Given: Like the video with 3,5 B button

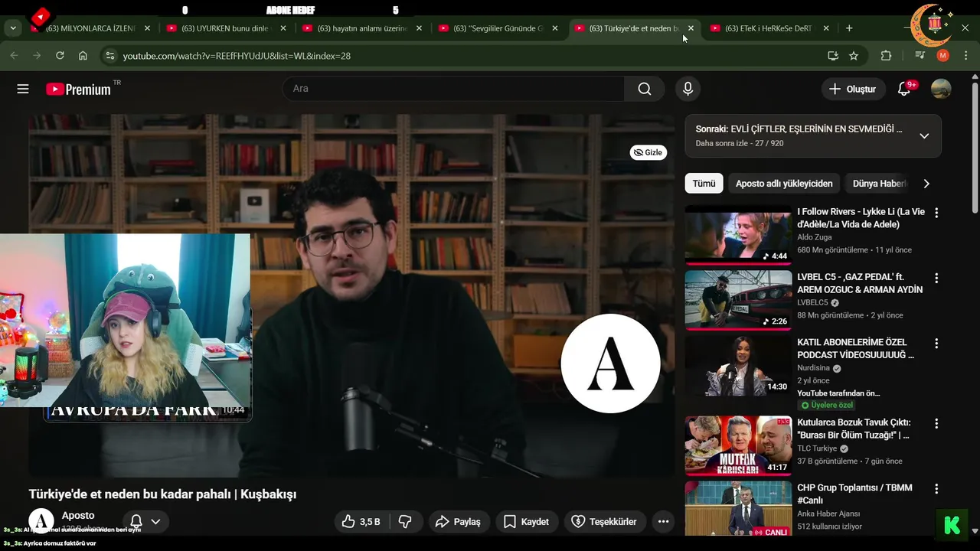Looking at the screenshot, I should pyautogui.click(x=361, y=521).
